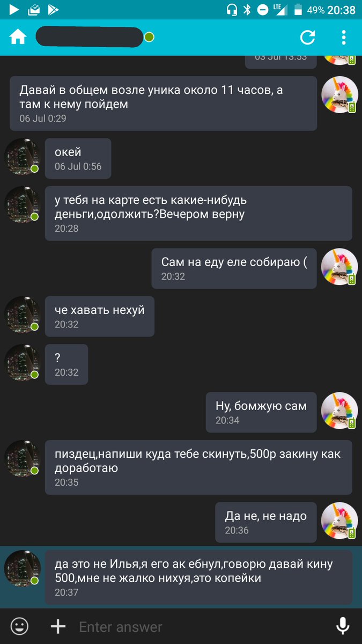Screen dimensions: 362x644
Task: Select message 'Давай в общем возле уника'
Action: pyautogui.click(x=164, y=104)
